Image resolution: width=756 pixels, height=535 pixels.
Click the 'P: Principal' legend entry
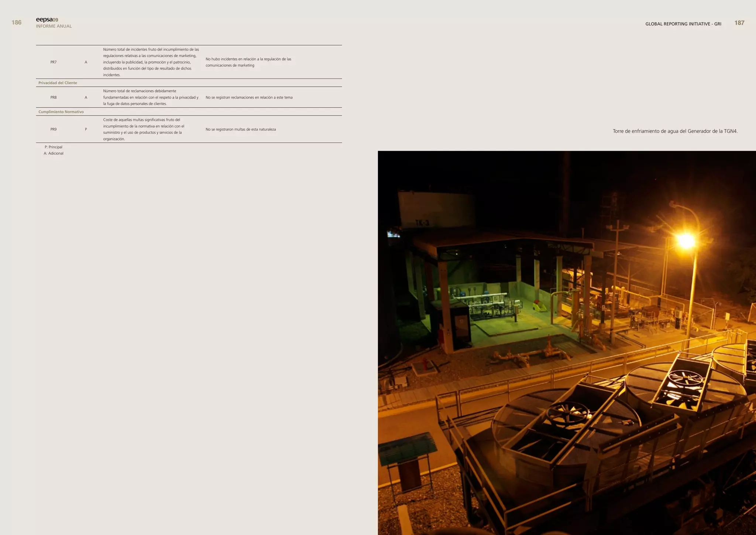pos(53,147)
